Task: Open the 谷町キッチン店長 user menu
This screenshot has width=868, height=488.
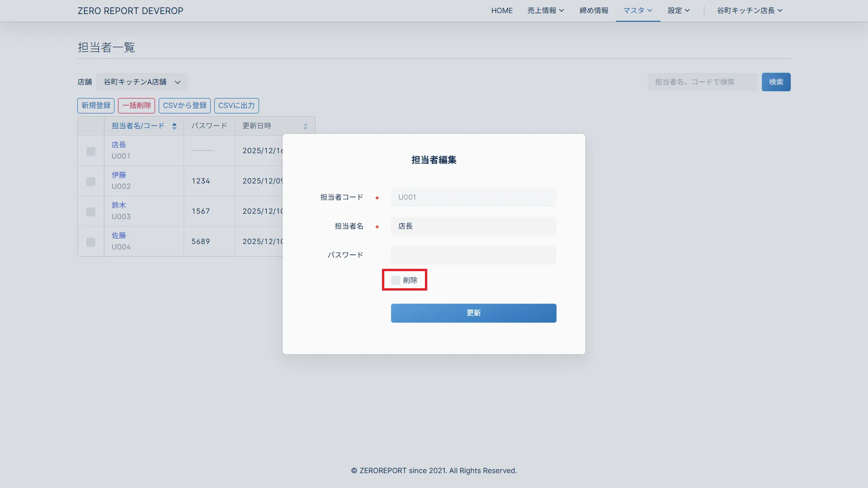Action: tap(749, 10)
